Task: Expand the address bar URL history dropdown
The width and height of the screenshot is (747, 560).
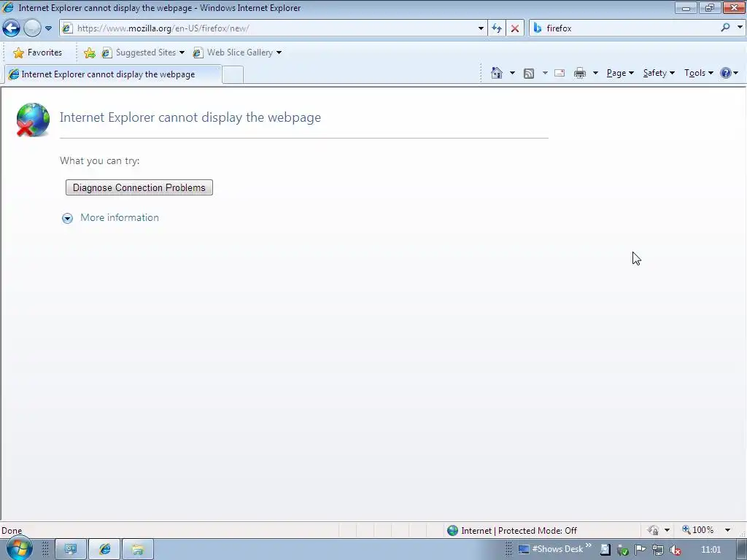Action: pyautogui.click(x=481, y=28)
